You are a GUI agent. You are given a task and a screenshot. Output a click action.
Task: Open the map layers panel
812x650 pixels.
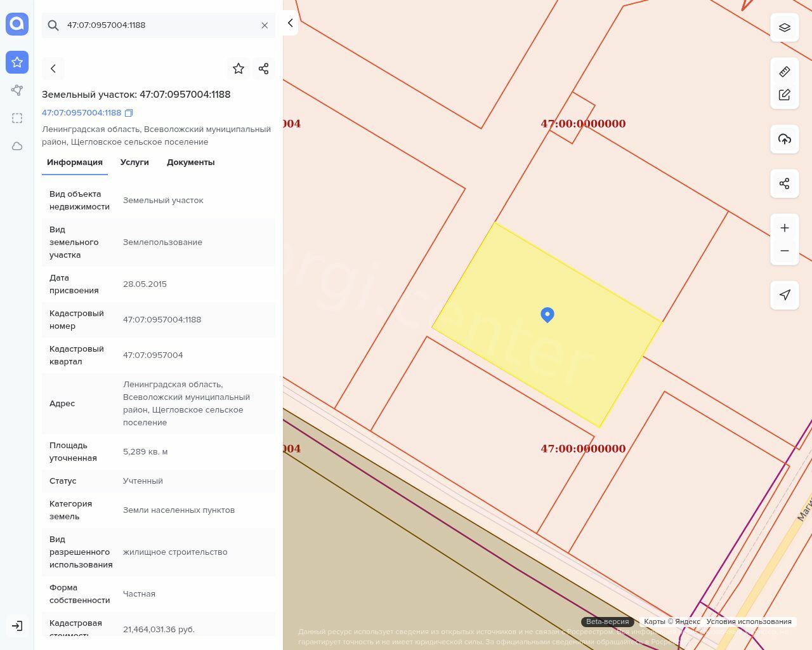[x=785, y=28]
